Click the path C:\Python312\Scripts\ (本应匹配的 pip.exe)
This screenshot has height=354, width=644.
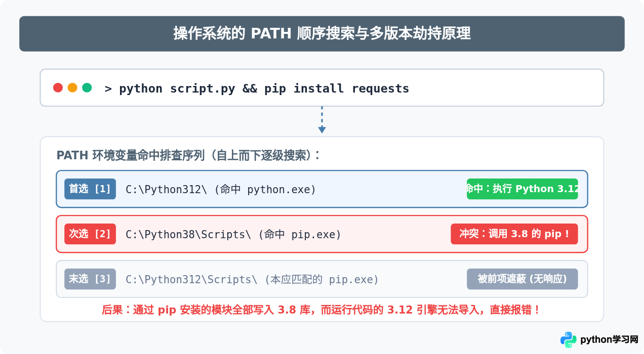252,280
